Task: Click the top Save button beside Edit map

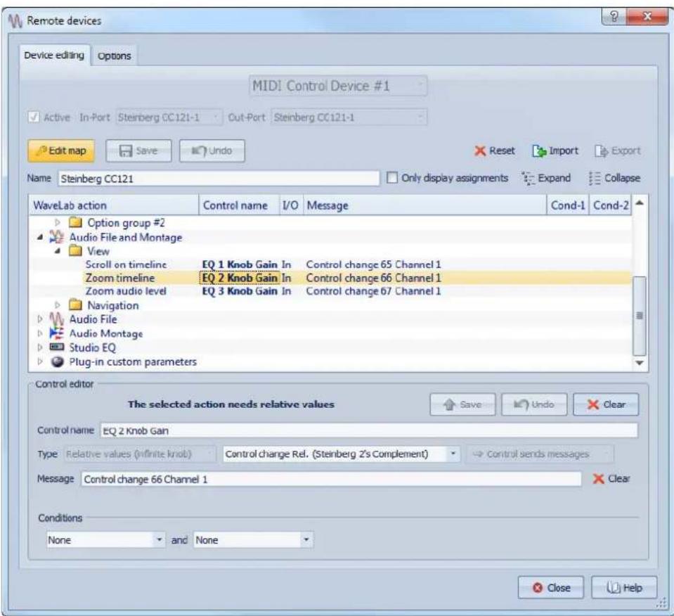Action: coord(138,151)
